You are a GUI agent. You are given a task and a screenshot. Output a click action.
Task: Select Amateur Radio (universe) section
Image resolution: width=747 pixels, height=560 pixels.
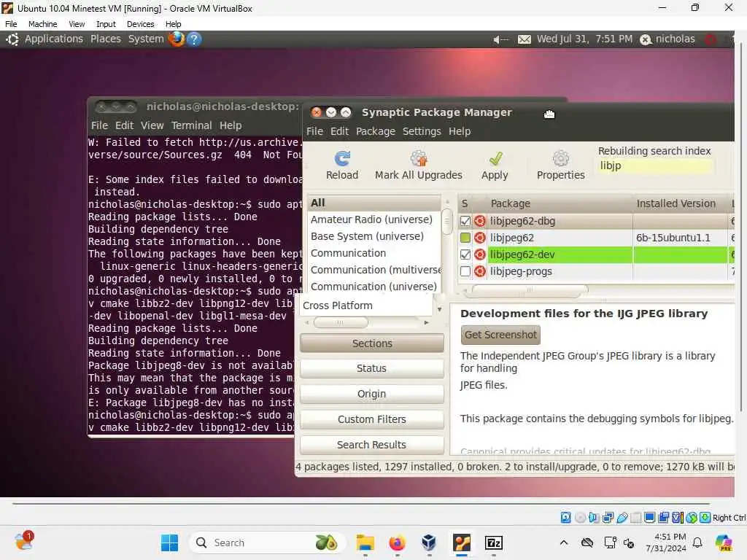click(371, 219)
